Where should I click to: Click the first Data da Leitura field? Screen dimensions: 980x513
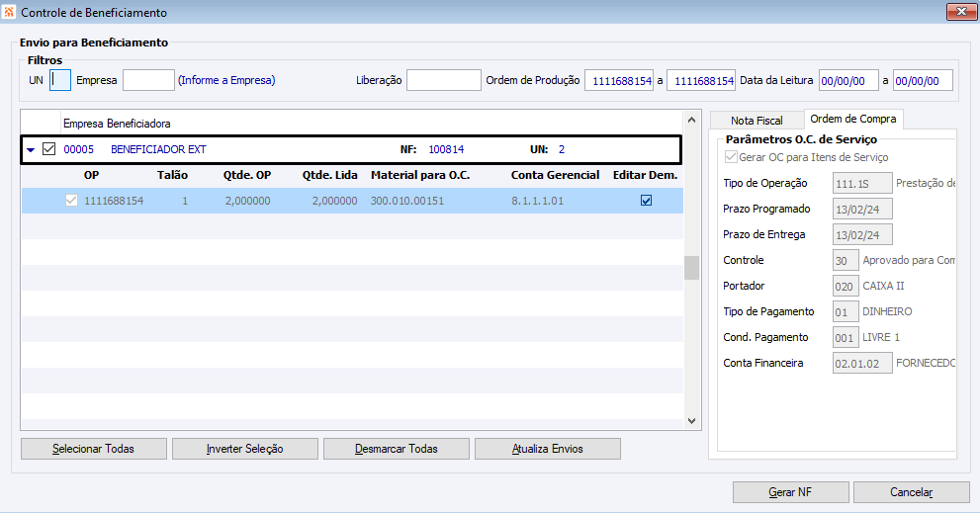[848, 80]
